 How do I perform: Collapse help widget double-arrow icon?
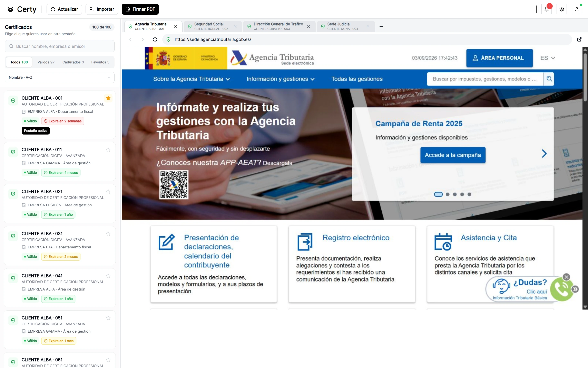pyautogui.click(x=575, y=289)
